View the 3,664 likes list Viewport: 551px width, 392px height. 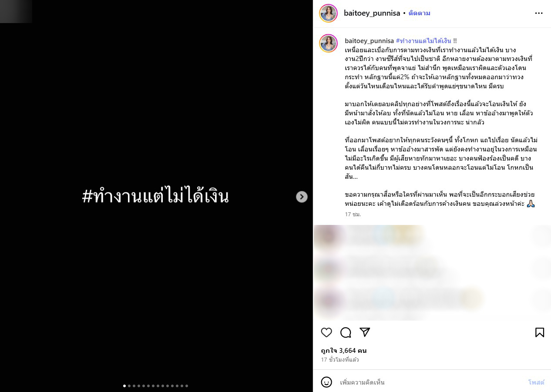click(x=344, y=350)
